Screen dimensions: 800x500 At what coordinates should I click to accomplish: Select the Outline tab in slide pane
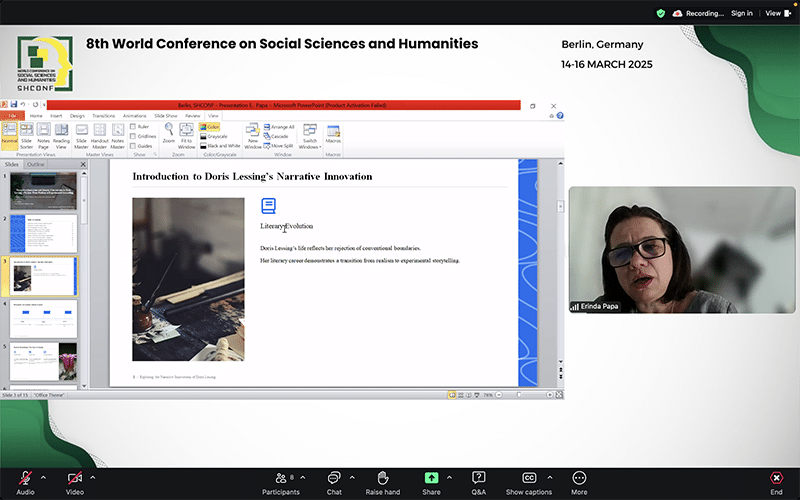[x=35, y=164]
